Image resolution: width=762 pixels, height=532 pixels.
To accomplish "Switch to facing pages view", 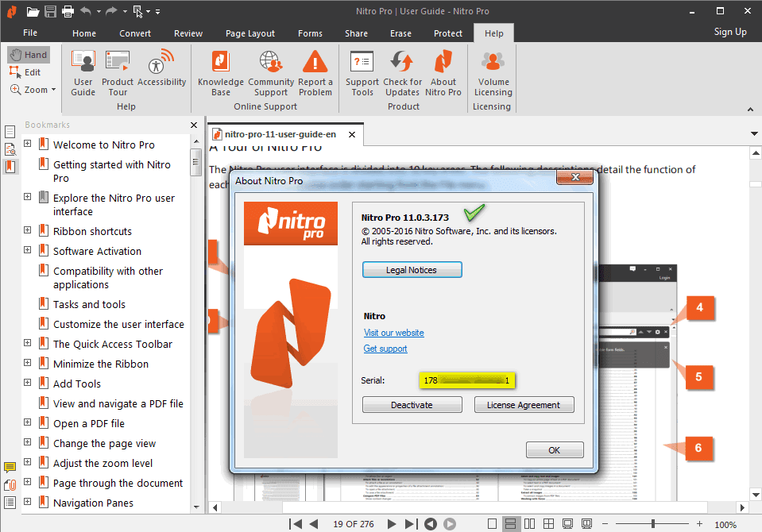I will pos(530,524).
